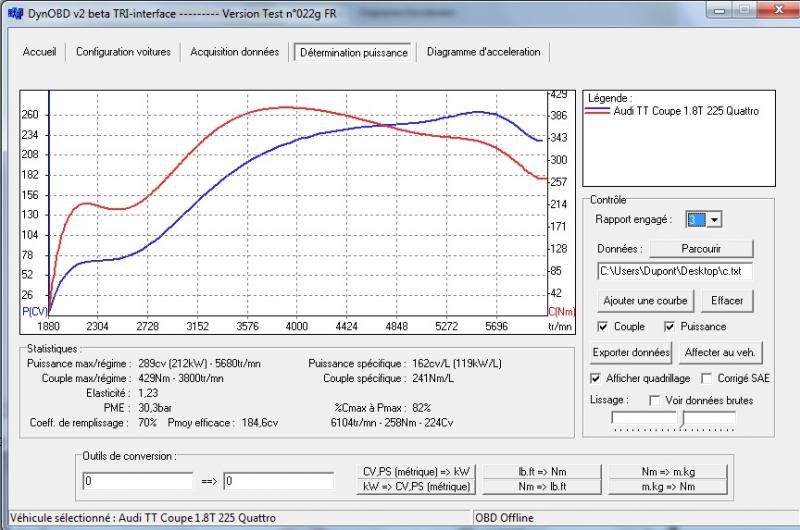Click the lb.ft => Nm conversion button
The width and height of the screenshot is (800, 530).
543,471
